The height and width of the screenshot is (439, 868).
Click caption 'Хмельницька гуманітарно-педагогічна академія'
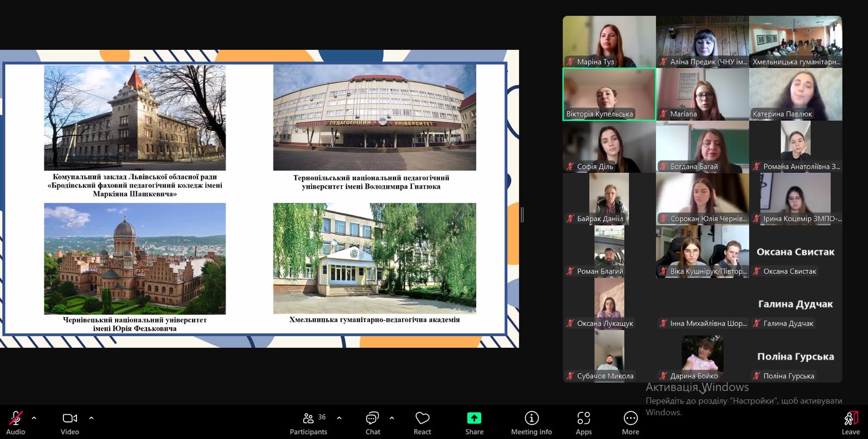(x=374, y=320)
